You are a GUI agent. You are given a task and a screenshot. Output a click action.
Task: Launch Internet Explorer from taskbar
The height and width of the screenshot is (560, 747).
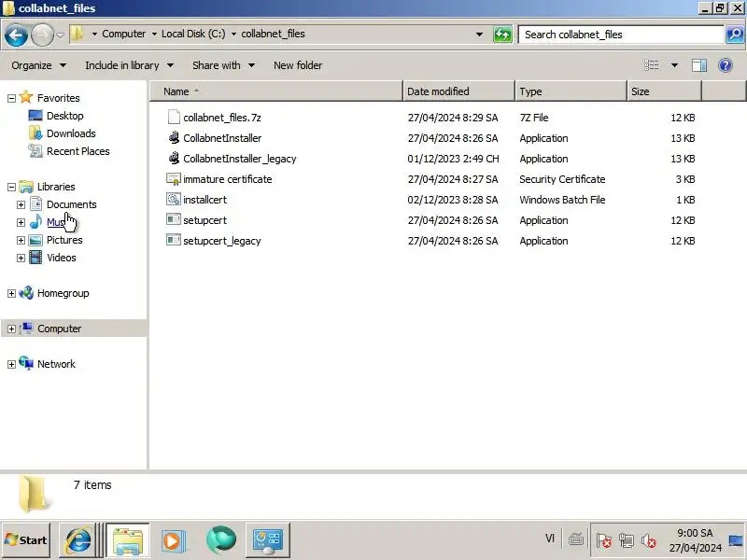pyautogui.click(x=78, y=540)
